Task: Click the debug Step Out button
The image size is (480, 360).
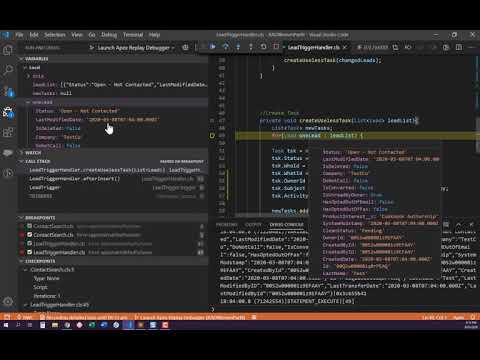Action: (x=251, y=47)
